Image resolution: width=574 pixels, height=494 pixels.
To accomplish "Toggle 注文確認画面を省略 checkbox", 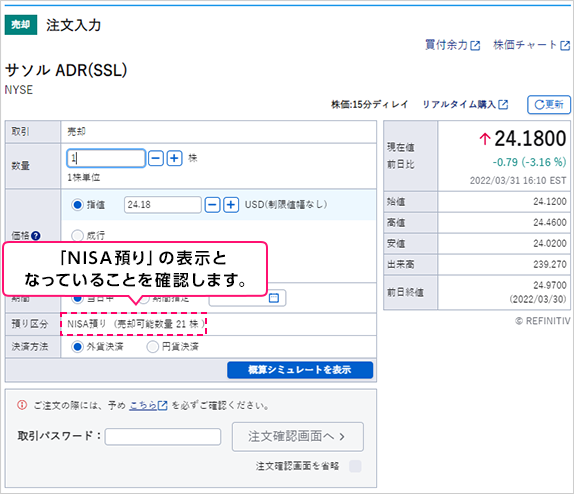I will click(x=355, y=466).
